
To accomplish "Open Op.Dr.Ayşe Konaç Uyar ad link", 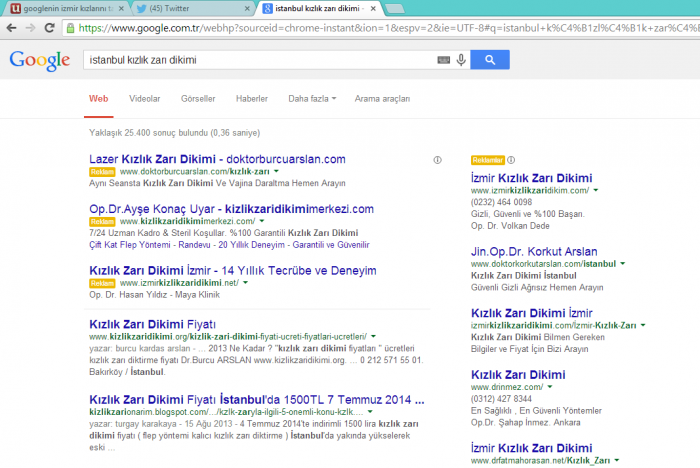I will (x=231, y=209).
